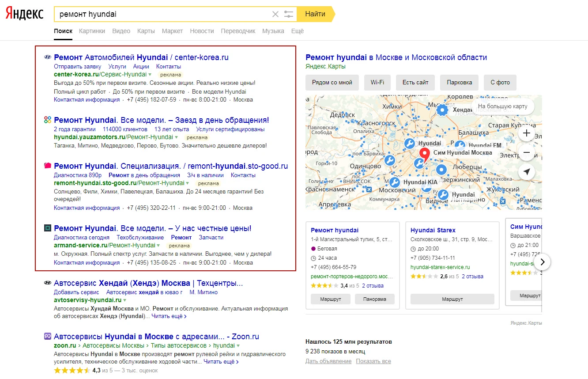
Task: Open advanced search settings sliders icon
Action: 289,14
